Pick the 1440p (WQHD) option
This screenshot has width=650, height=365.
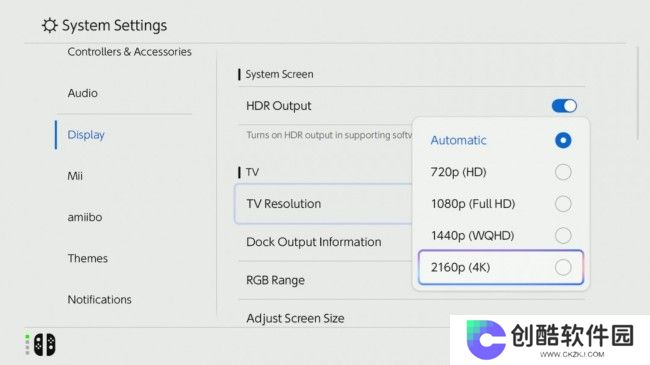501,236
